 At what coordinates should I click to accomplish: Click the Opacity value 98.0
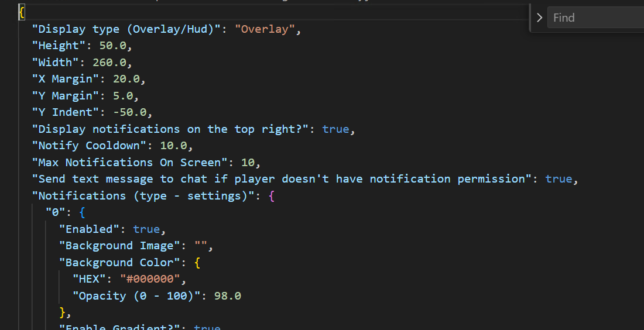click(227, 296)
